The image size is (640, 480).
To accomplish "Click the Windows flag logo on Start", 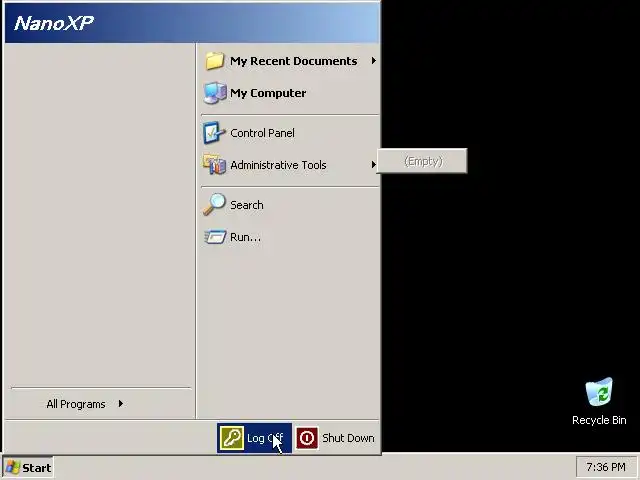I will click(13, 467).
